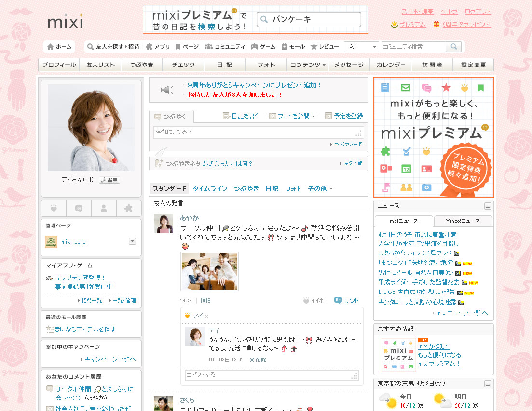Click the イイネ! button on あやか's post
The height and width of the screenshot is (411, 532).
[x=315, y=300]
